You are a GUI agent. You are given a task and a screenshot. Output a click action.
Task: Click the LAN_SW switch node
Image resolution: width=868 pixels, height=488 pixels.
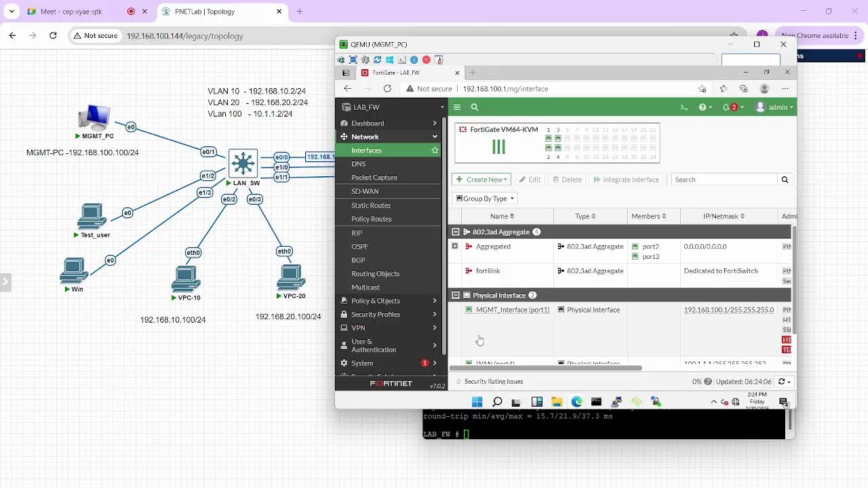point(243,163)
